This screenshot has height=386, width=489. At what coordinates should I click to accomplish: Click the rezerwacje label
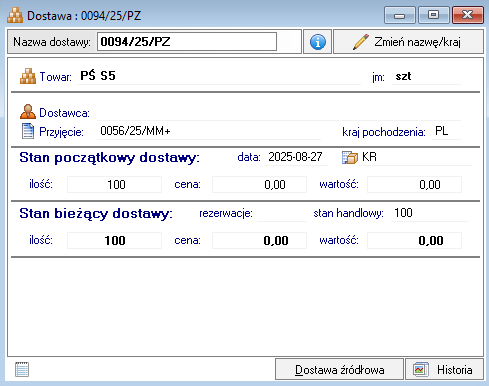226,213
